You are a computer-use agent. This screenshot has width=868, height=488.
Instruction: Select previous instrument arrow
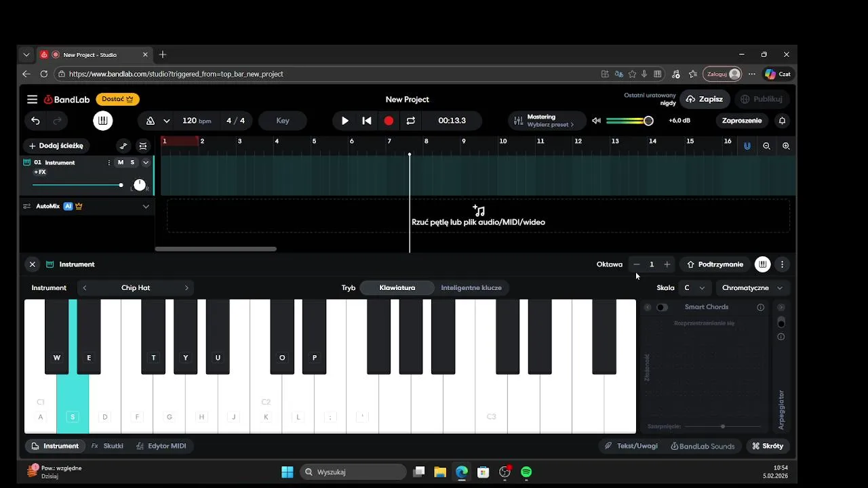click(84, 288)
